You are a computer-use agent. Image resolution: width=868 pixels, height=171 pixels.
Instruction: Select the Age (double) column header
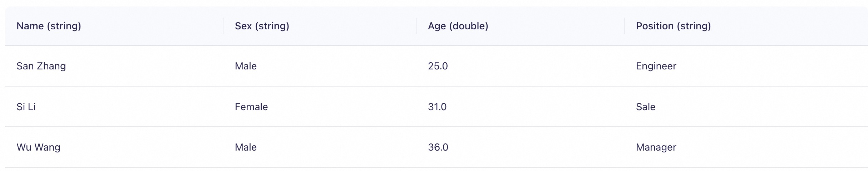(458, 26)
